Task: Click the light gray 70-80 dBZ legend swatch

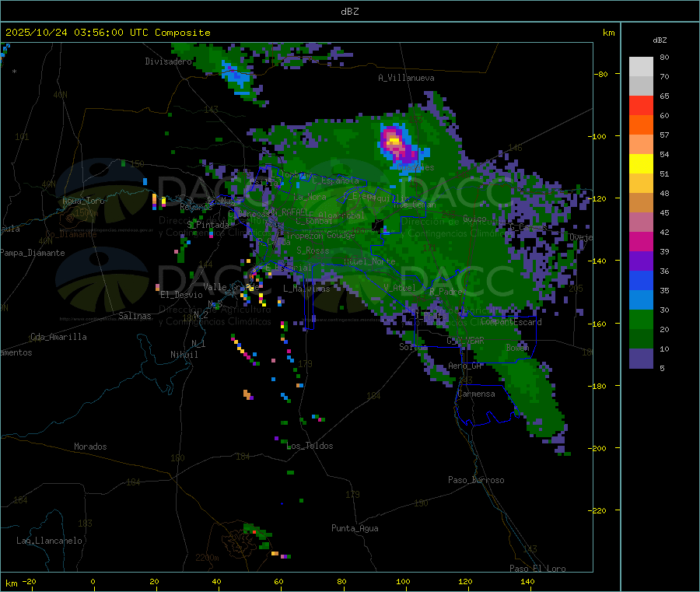Action: click(x=641, y=67)
